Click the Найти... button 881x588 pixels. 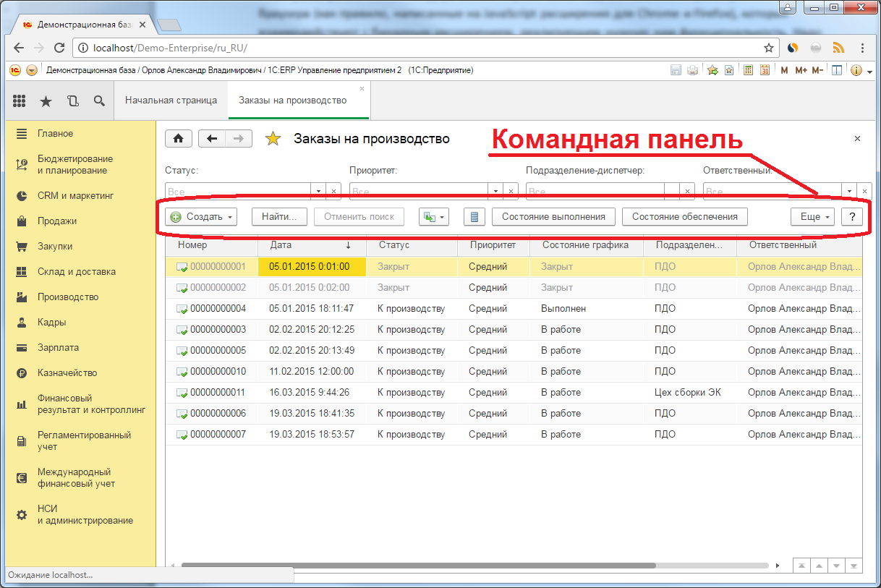[x=279, y=216]
